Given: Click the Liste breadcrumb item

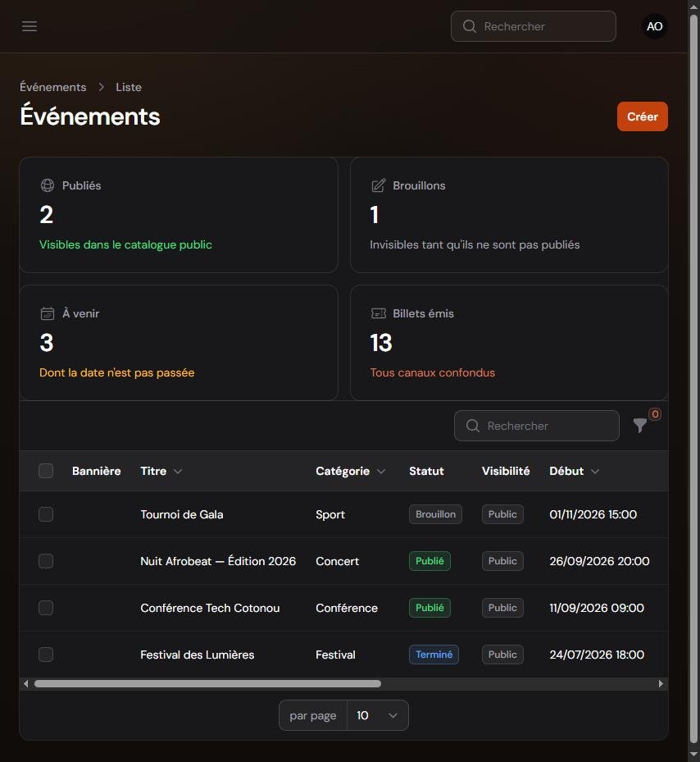Looking at the screenshot, I should click(x=129, y=87).
